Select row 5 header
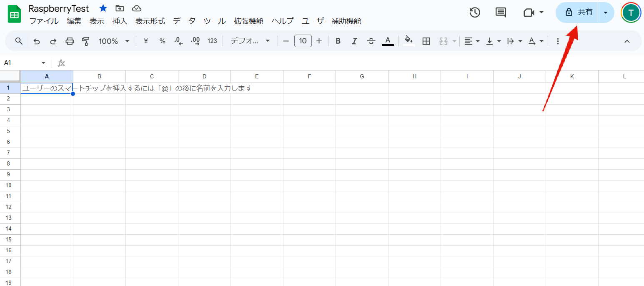The image size is (644, 286). point(10,131)
